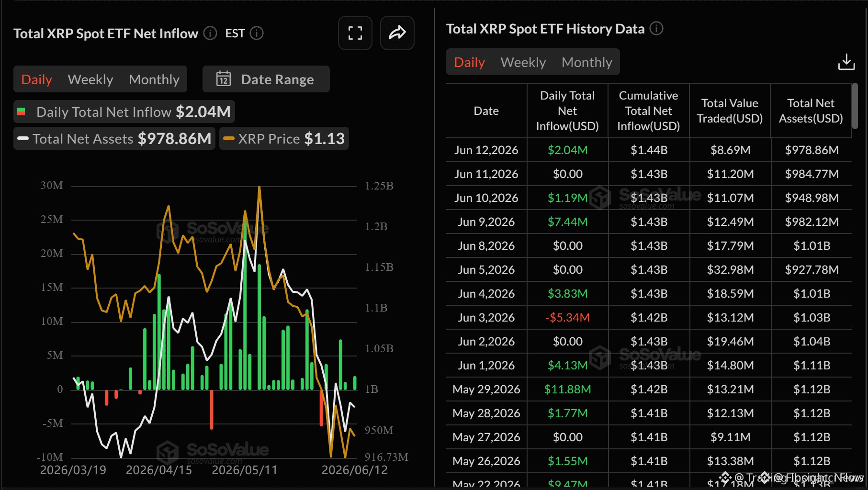Screen dimensions: 868x490
Task: Click the $11.88M inflow cell
Action: click(568, 390)
